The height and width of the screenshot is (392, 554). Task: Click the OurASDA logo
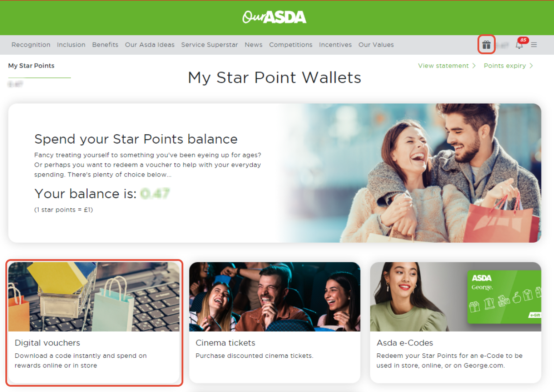(x=274, y=17)
